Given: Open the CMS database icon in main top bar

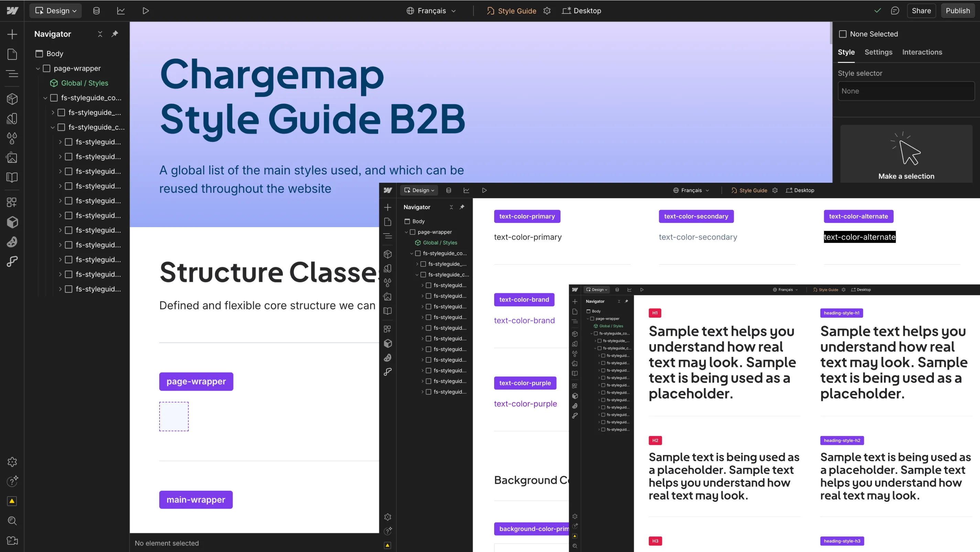Looking at the screenshot, I should [96, 11].
